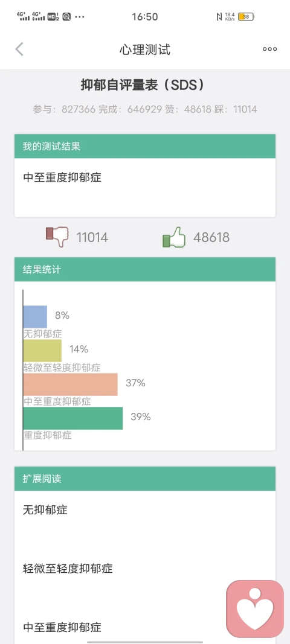Tap the back arrow icon
Screen dimensions: 290x644
tap(19, 49)
